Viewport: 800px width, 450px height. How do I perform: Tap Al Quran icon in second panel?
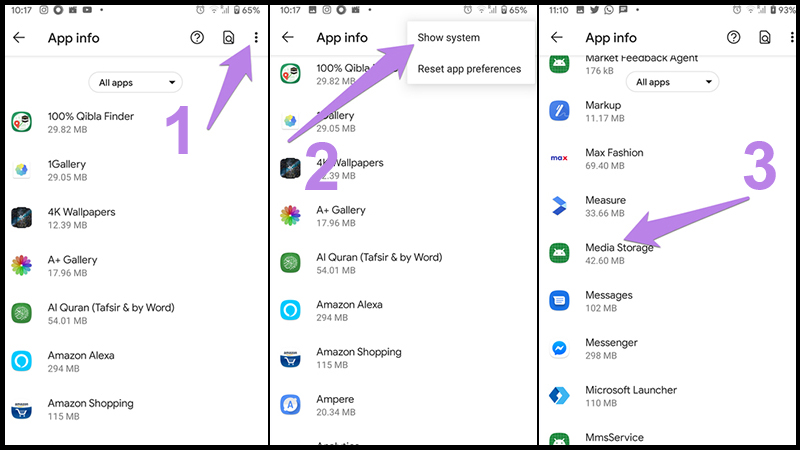(x=290, y=263)
